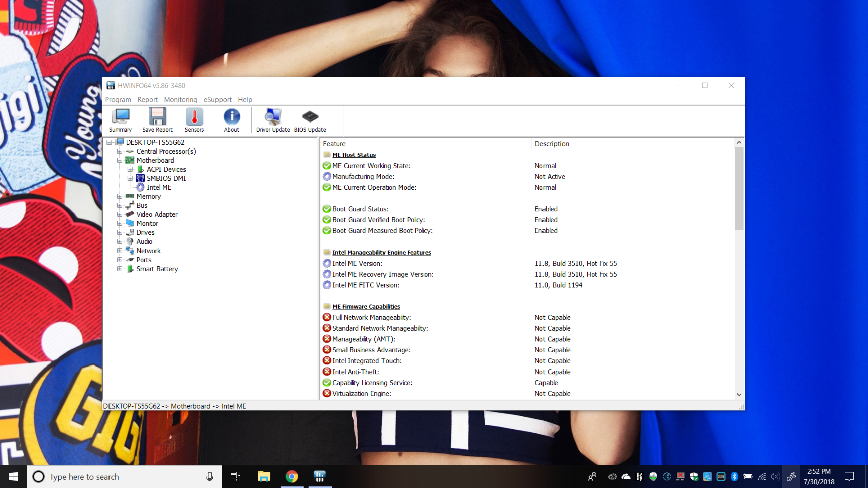Click the search microphone icon

pos(210,477)
